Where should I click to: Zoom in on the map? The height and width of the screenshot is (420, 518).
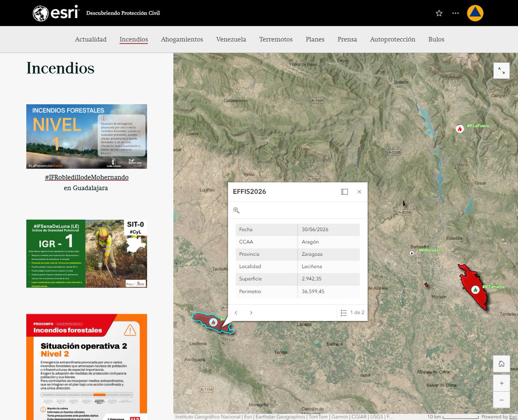[x=501, y=383]
